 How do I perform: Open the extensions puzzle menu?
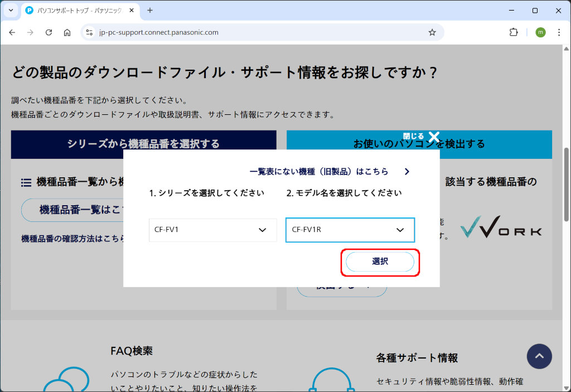[x=514, y=32]
